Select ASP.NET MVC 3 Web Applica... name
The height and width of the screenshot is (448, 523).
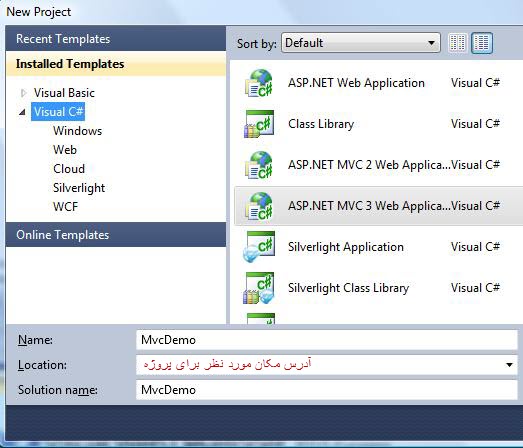[369, 206]
